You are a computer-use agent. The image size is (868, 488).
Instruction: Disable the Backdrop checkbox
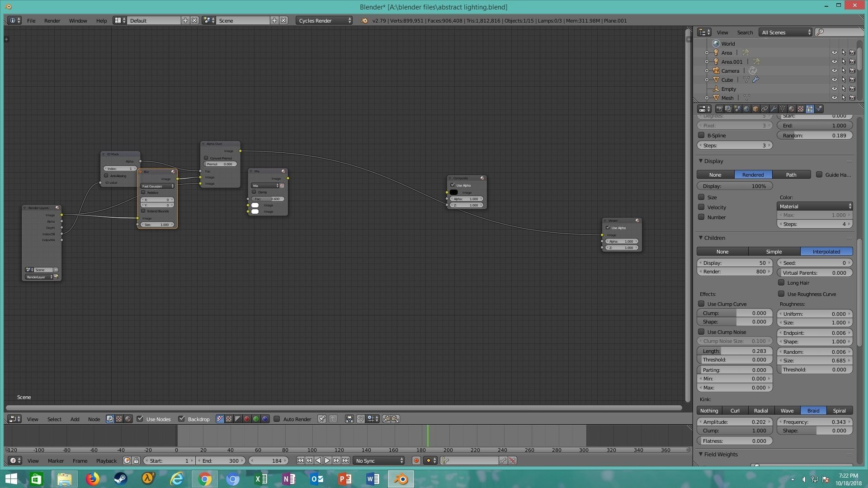[182, 419]
